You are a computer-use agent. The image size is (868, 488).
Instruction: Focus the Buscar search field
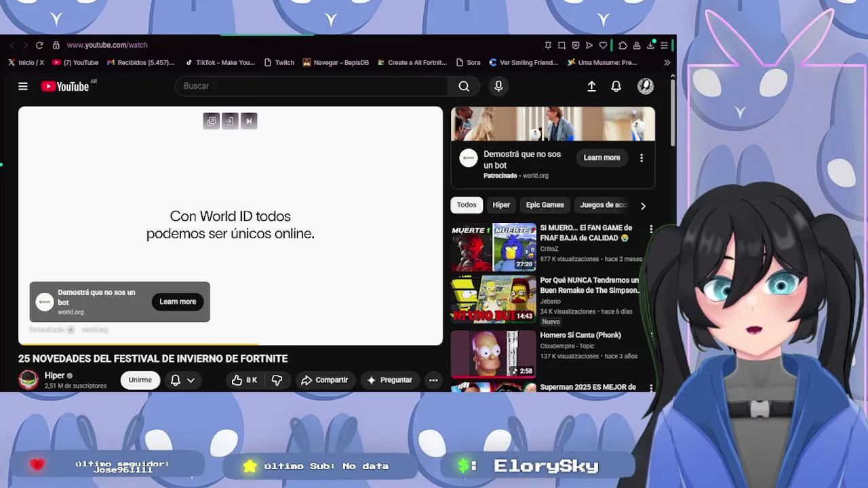312,86
